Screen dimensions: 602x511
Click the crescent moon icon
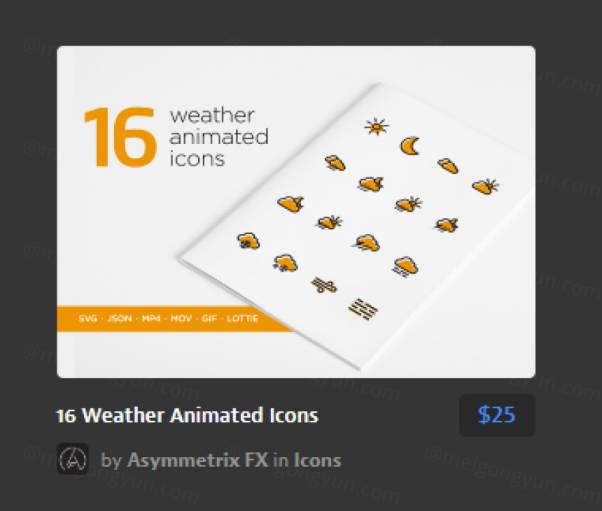[410, 146]
